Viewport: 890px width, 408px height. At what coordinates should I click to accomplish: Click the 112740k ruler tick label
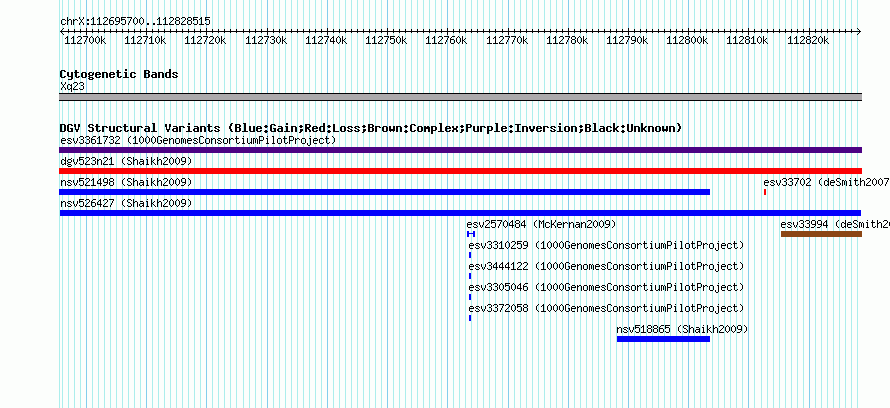click(326, 40)
